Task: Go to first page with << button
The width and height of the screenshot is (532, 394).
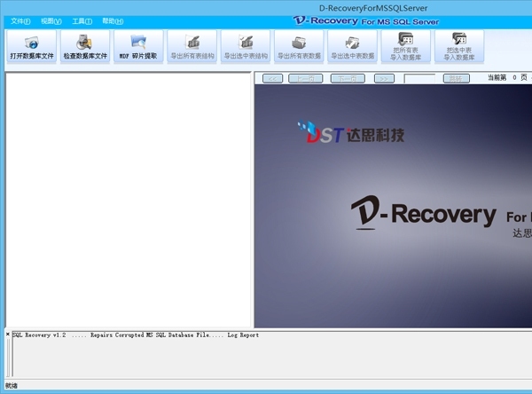Action: coord(273,78)
